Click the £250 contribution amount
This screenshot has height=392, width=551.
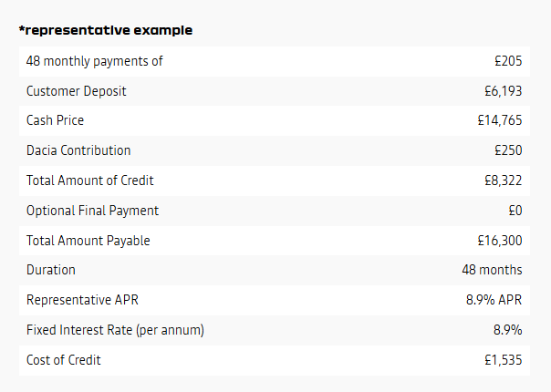508,150
